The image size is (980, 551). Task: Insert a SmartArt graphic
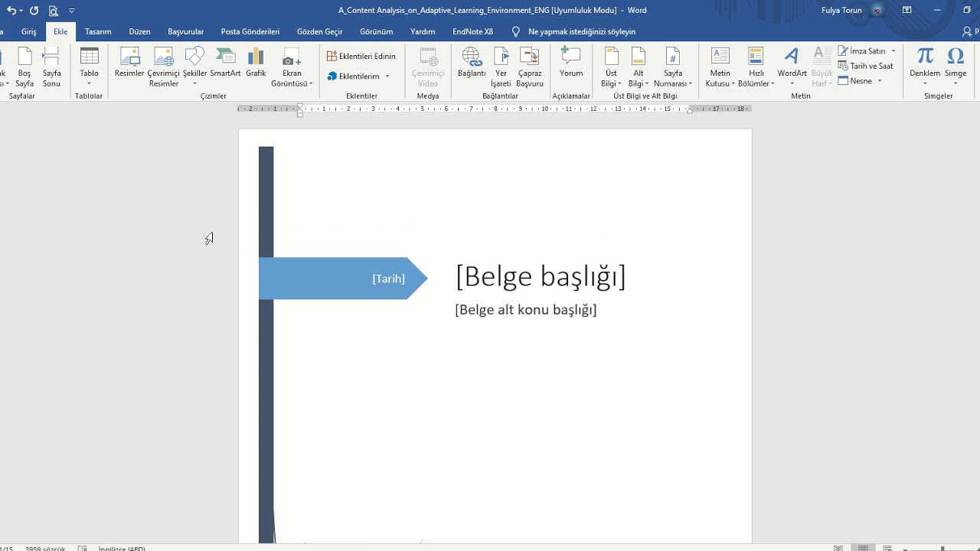225,63
